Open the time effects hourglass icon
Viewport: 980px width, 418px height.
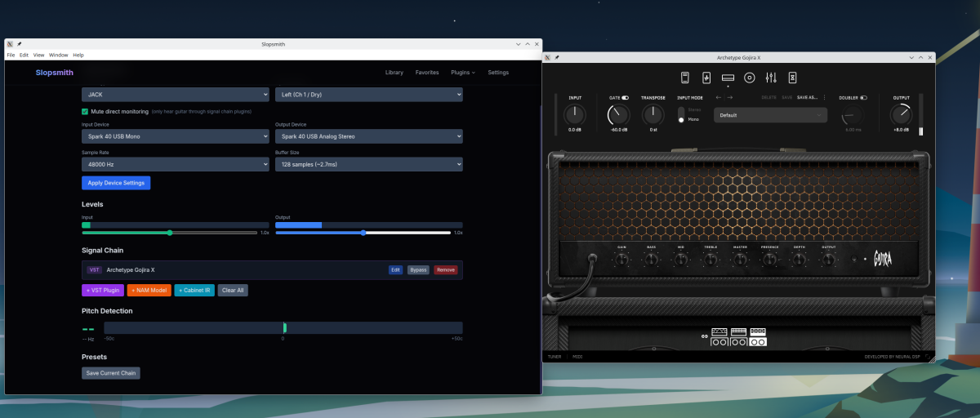[x=792, y=78]
